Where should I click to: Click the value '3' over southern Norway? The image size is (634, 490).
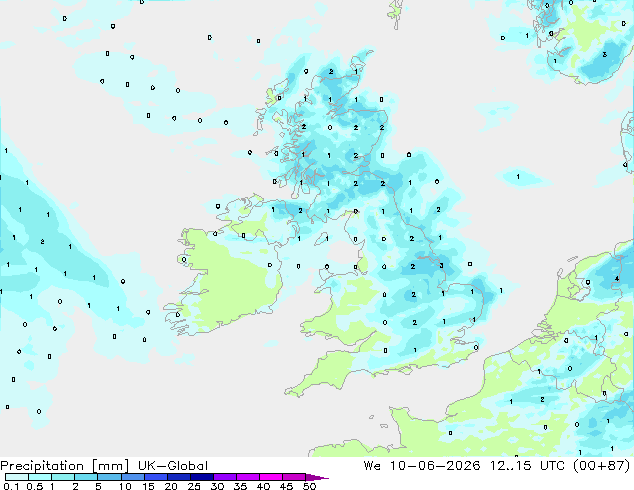coord(604,55)
